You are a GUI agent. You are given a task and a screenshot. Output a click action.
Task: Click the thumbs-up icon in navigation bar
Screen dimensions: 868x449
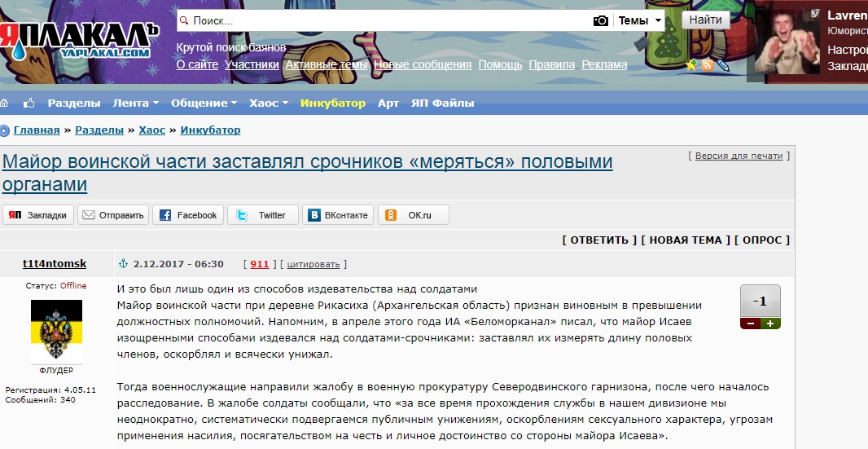click(x=29, y=103)
